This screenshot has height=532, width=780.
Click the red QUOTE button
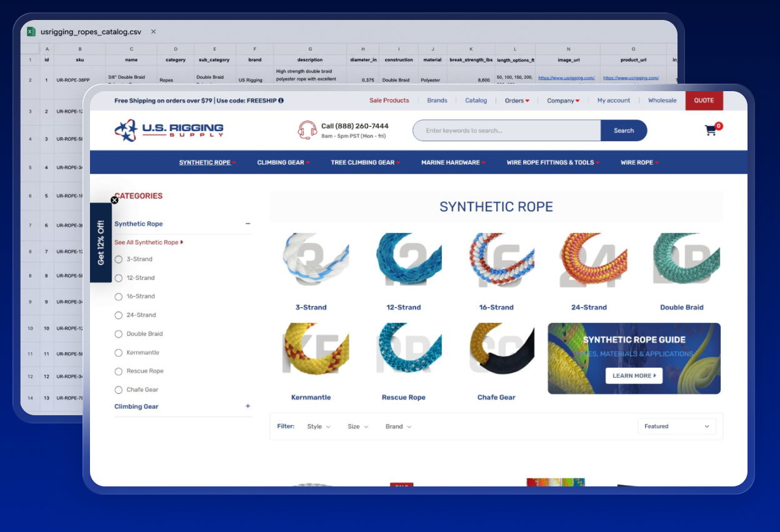[704, 101]
